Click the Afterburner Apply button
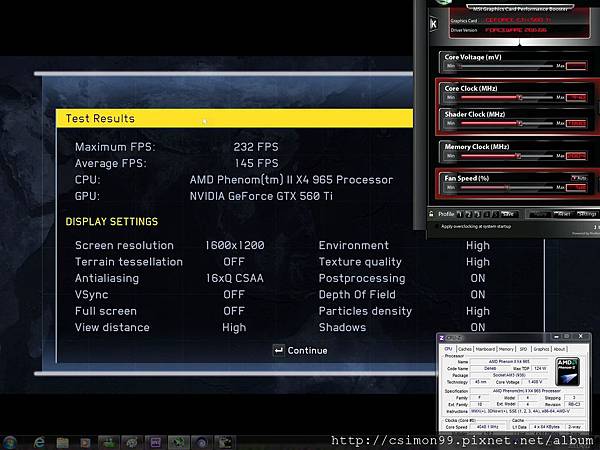 tap(540, 214)
